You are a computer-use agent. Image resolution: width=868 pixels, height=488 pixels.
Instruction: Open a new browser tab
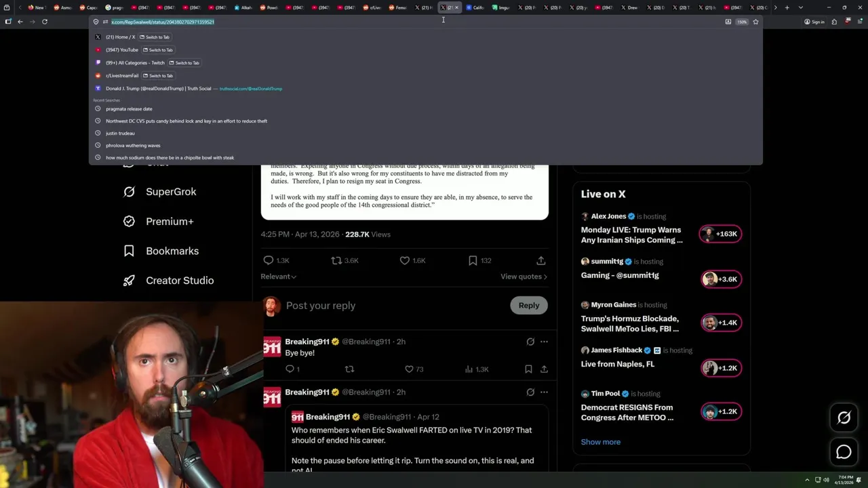(x=787, y=7)
